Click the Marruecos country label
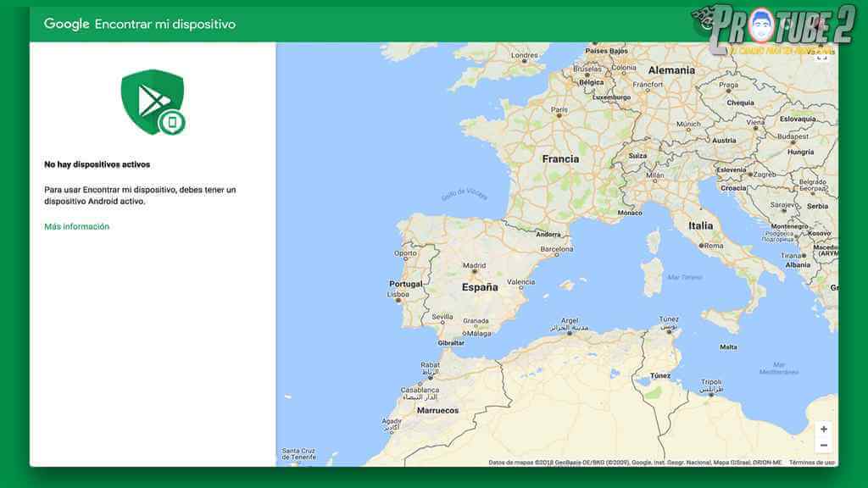 tap(437, 410)
